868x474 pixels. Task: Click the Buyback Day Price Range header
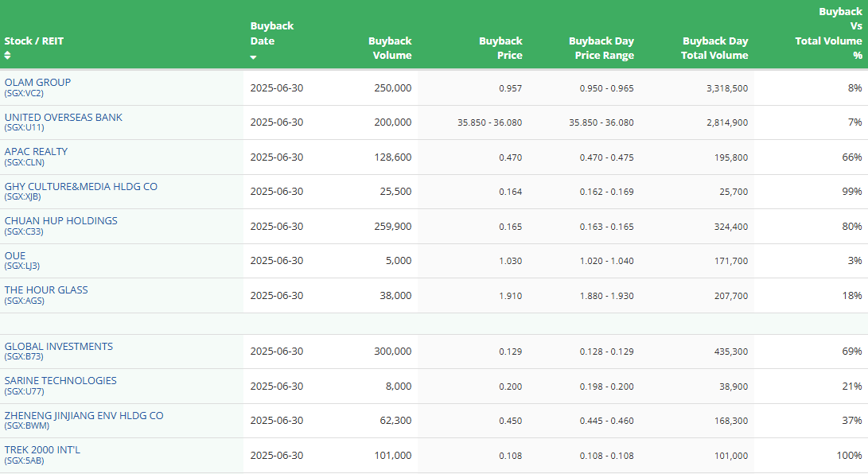pyautogui.click(x=601, y=49)
